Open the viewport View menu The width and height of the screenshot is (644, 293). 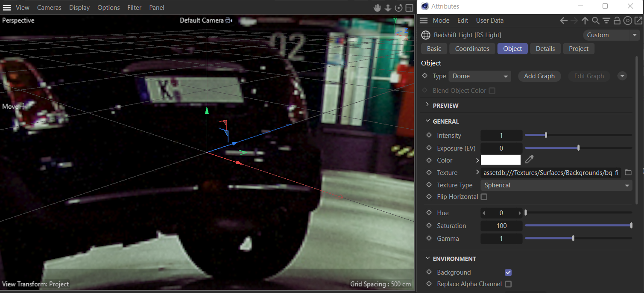click(23, 8)
